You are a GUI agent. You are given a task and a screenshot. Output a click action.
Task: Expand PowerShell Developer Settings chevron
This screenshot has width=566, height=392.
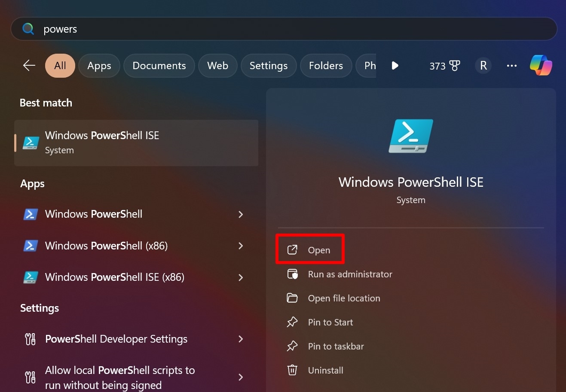pos(241,339)
